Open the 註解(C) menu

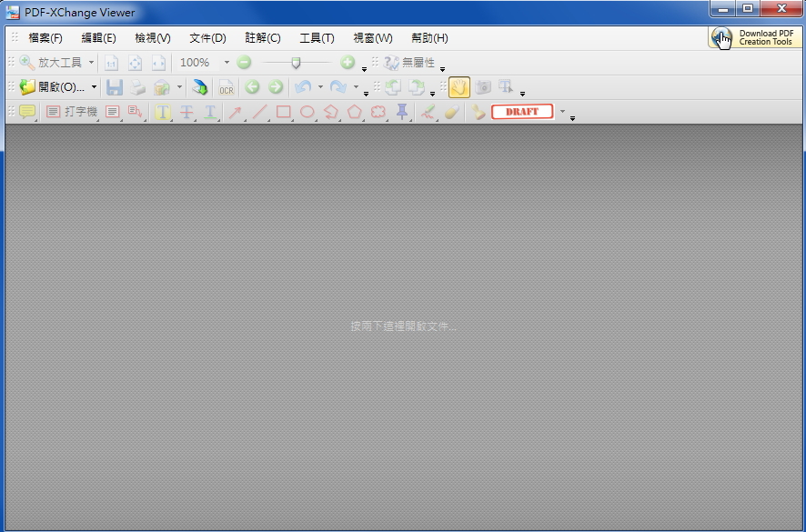(x=263, y=38)
